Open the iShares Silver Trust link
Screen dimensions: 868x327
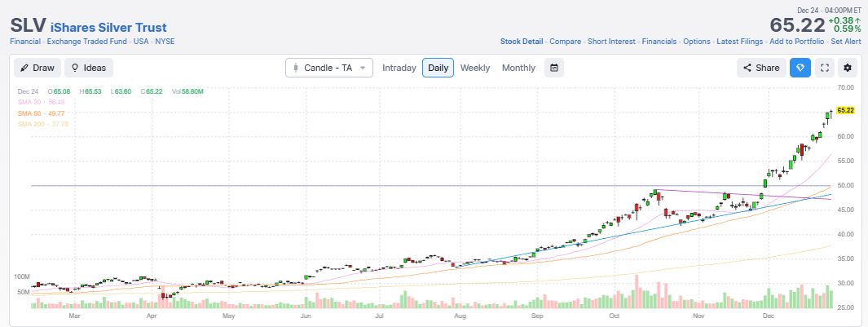pyautogui.click(x=108, y=27)
